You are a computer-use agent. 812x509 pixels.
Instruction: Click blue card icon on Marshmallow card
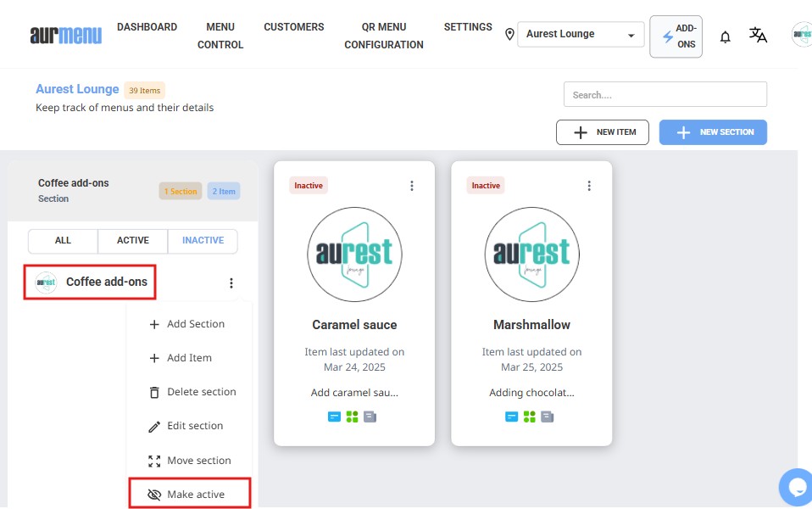[x=511, y=417]
